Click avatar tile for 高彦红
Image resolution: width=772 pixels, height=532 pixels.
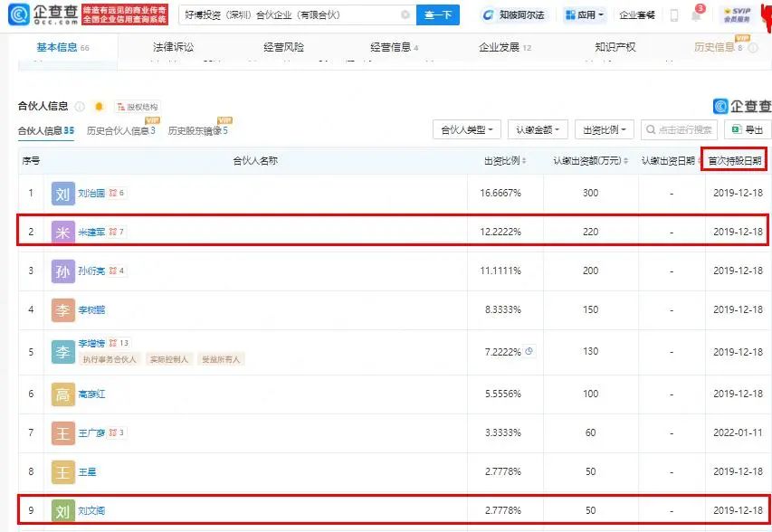pos(63,394)
